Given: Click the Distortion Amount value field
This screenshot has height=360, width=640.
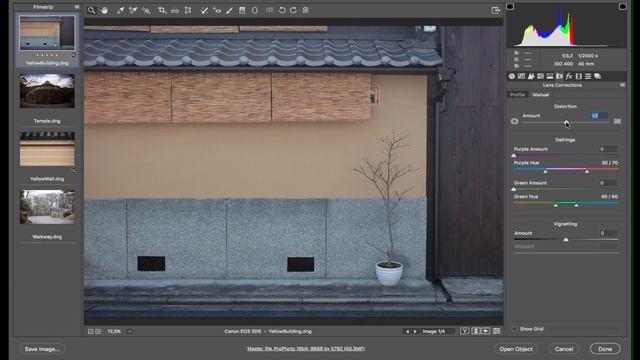Looking at the screenshot, I should pos(600,116).
